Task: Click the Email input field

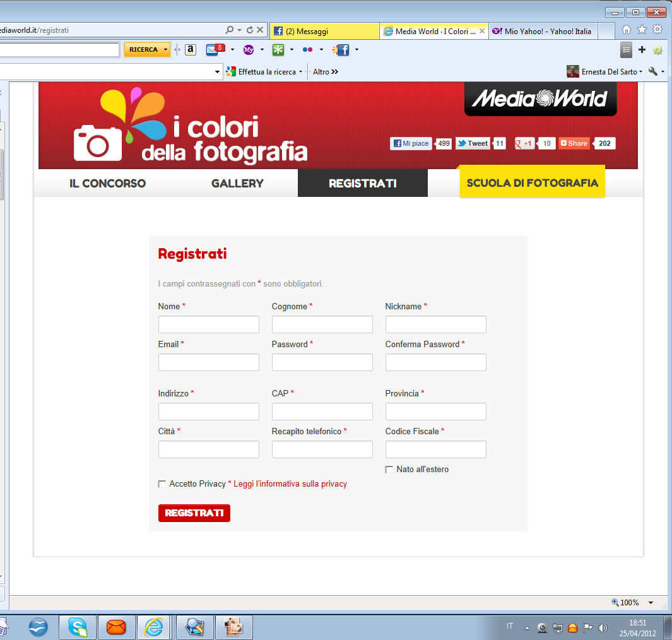Action: [209, 362]
